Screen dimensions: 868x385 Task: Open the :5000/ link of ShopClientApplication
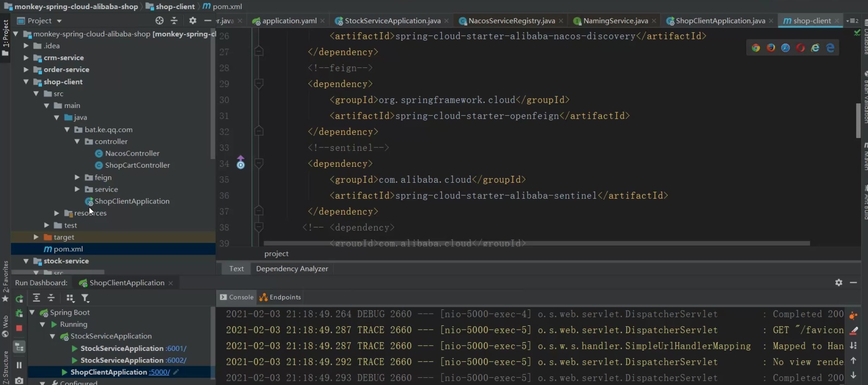159,372
